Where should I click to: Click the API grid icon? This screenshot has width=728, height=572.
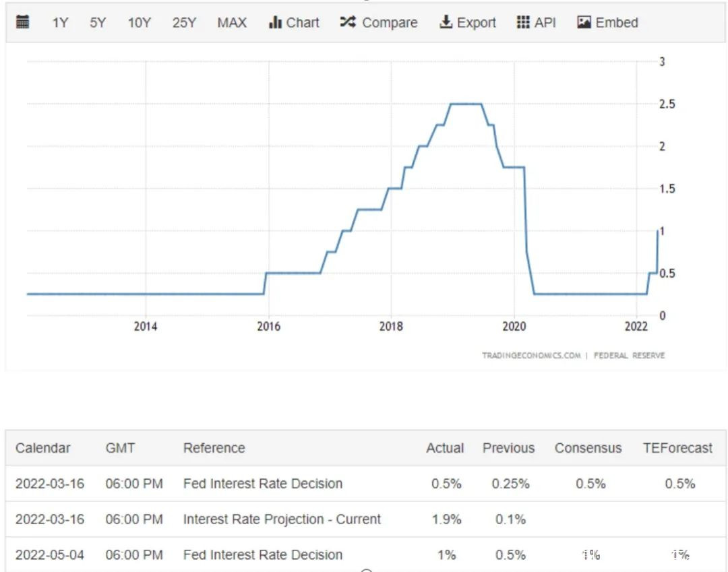pos(523,22)
